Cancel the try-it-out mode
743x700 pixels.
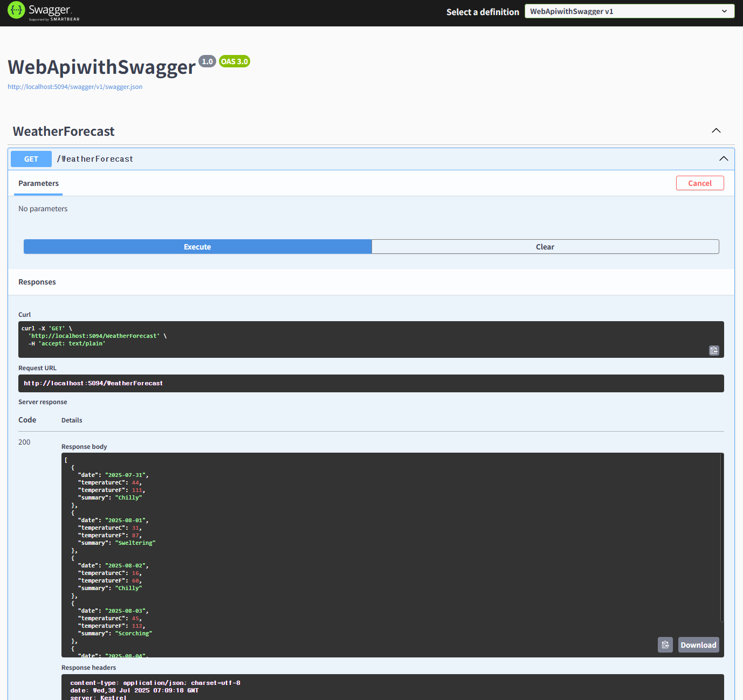(700, 183)
